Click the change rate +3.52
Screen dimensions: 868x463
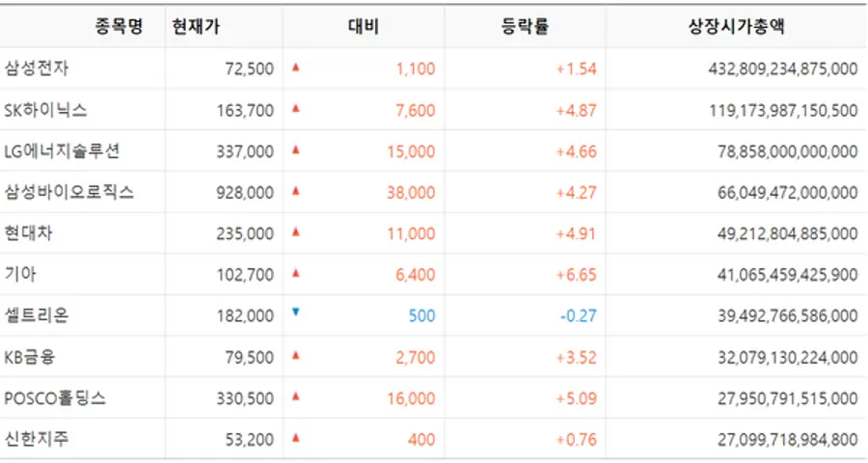[577, 357]
